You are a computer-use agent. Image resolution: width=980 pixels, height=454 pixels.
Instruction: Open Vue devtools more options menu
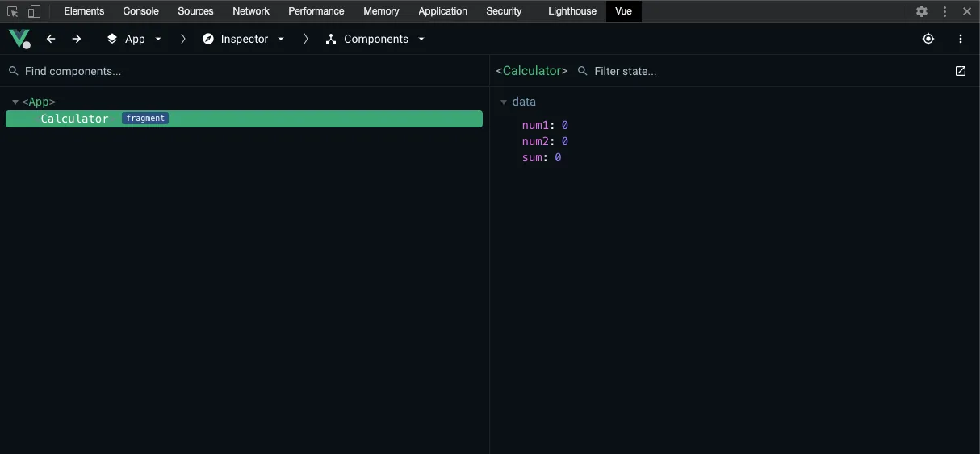click(x=961, y=39)
